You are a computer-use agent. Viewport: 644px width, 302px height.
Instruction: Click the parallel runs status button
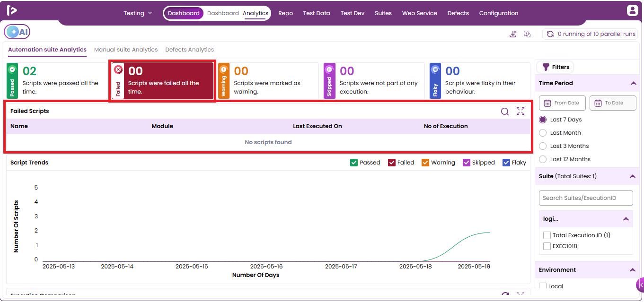(x=590, y=34)
